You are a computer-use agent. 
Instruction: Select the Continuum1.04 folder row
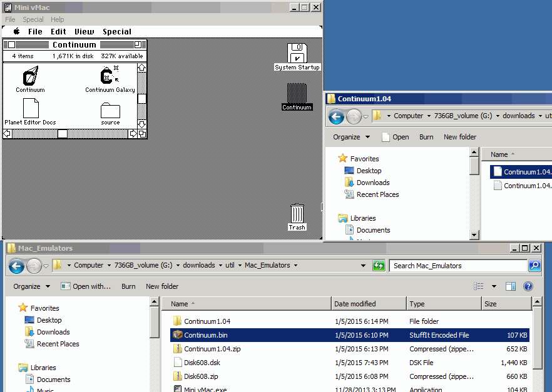(x=350, y=321)
